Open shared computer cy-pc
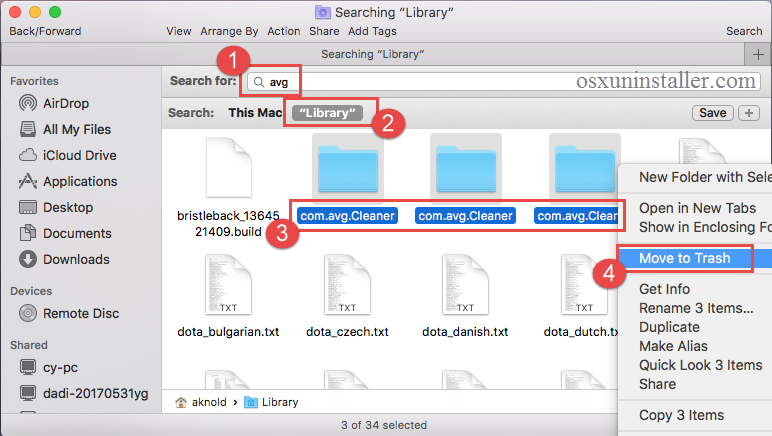772x436 pixels. [x=48, y=367]
